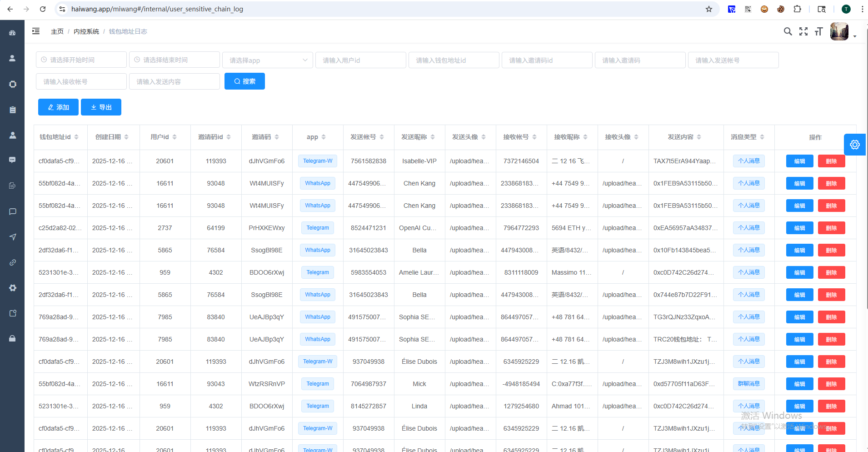Click the paper plane sidebar icon
Screen dimensions: 868x452
12,237
